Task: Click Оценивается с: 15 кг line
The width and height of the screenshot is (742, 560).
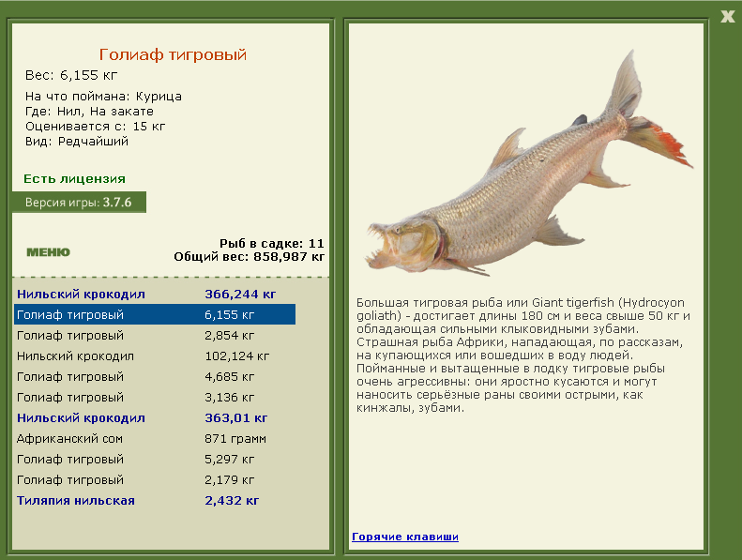Action: click(x=95, y=127)
